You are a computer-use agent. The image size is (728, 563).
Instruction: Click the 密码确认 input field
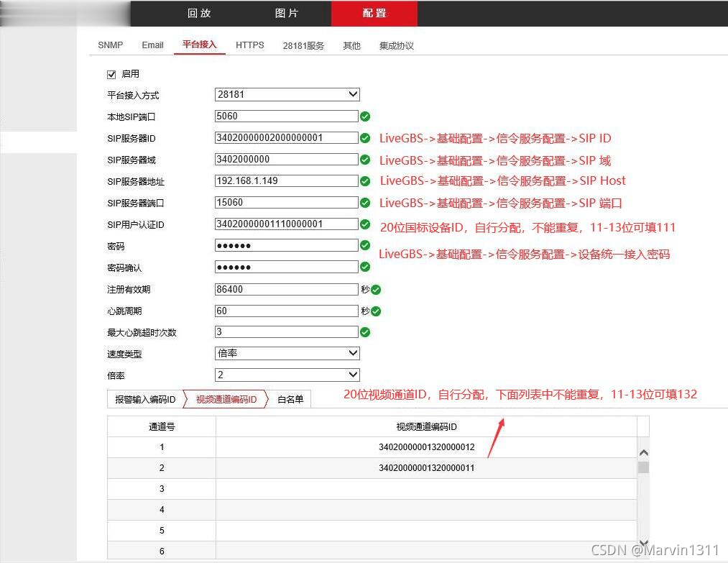[286, 267]
